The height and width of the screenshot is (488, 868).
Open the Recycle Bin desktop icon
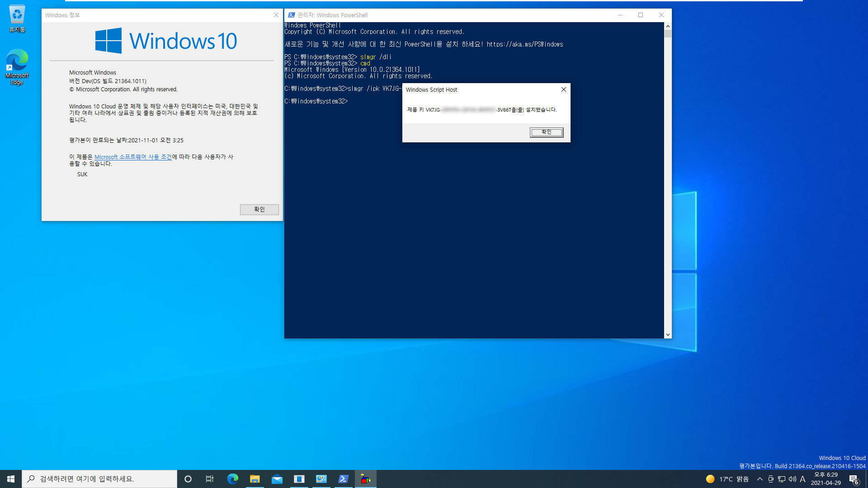17,19
